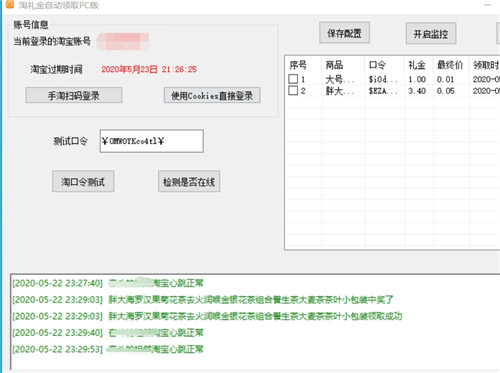
Task: Select the 大号... product cell
Action: (x=340, y=79)
